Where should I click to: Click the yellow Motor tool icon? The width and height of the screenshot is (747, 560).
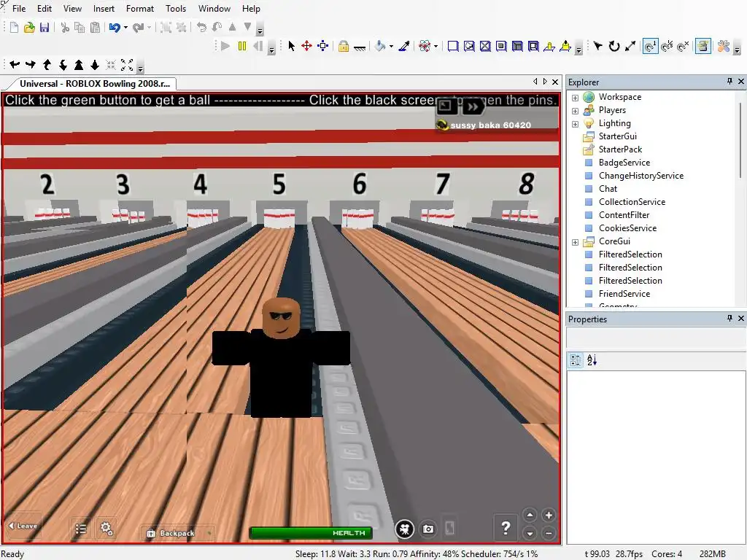pyautogui.click(x=565, y=46)
